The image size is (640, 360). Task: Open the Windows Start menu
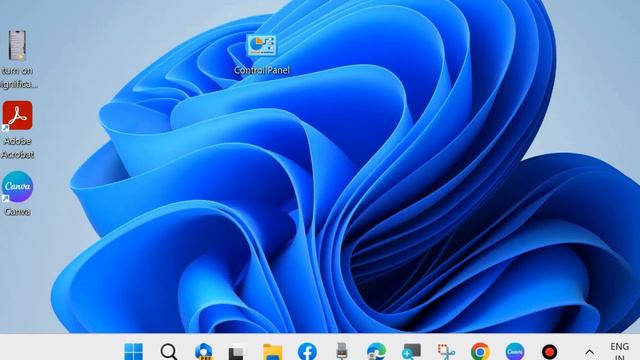[x=133, y=351]
